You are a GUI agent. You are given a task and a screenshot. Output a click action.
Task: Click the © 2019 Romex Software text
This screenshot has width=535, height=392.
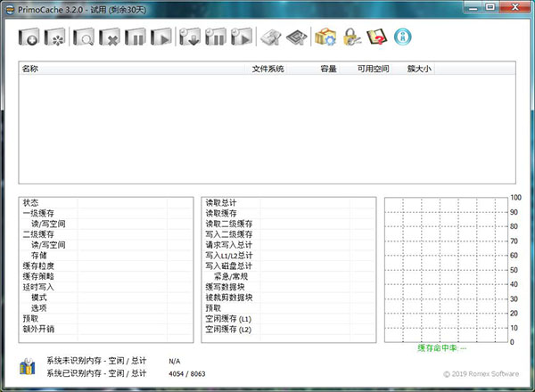click(481, 374)
